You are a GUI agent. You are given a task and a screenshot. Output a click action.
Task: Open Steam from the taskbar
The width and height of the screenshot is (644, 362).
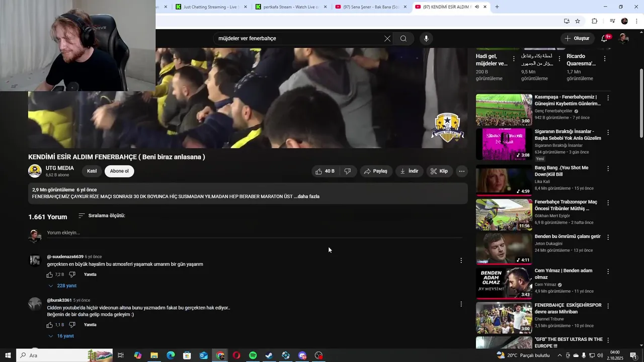click(269, 355)
